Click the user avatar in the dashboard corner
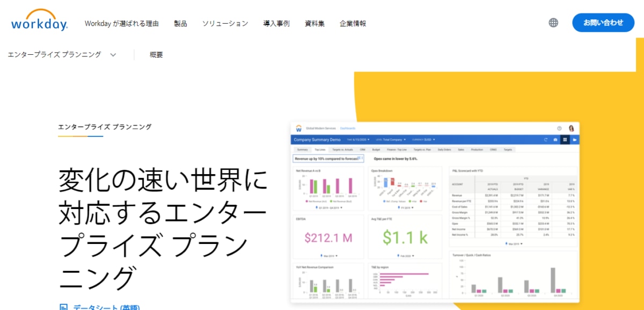The height and width of the screenshot is (310, 644). point(571,128)
